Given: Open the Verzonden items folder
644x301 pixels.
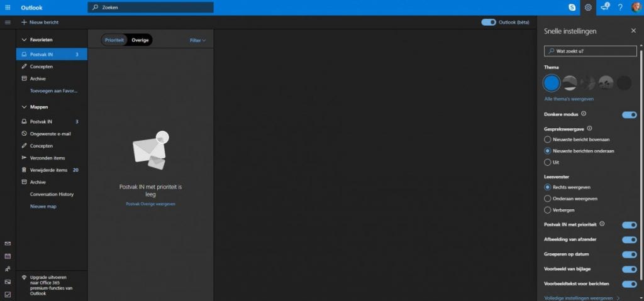Looking at the screenshot, I should pyautogui.click(x=52, y=158).
